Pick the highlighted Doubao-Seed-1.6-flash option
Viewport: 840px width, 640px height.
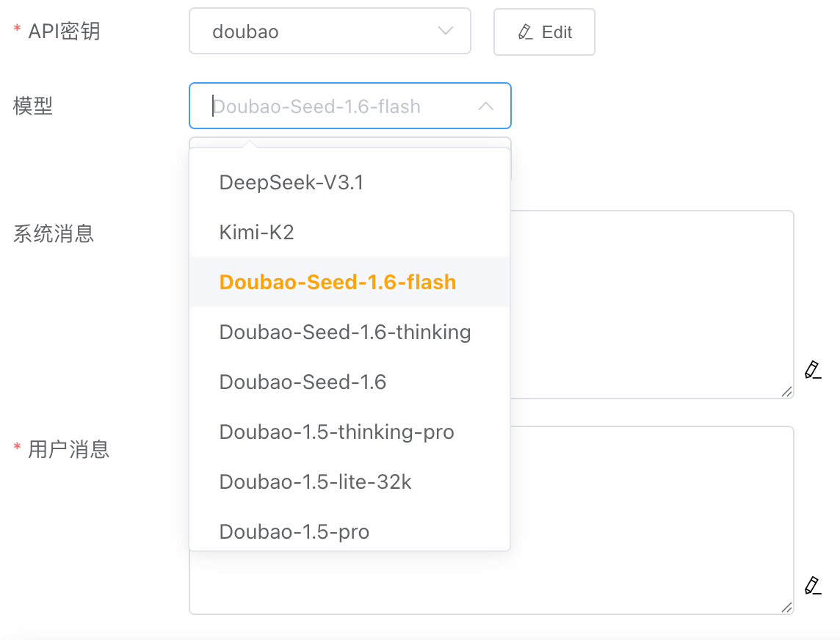click(338, 283)
